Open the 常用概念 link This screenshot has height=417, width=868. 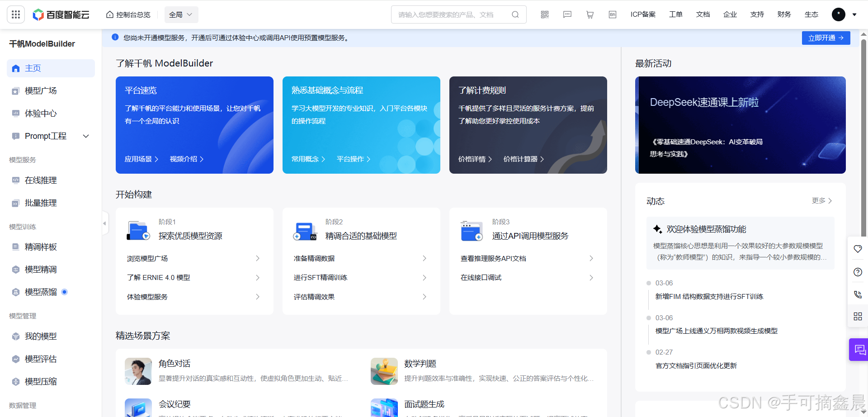pyautogui.click(x=308, y=159)
